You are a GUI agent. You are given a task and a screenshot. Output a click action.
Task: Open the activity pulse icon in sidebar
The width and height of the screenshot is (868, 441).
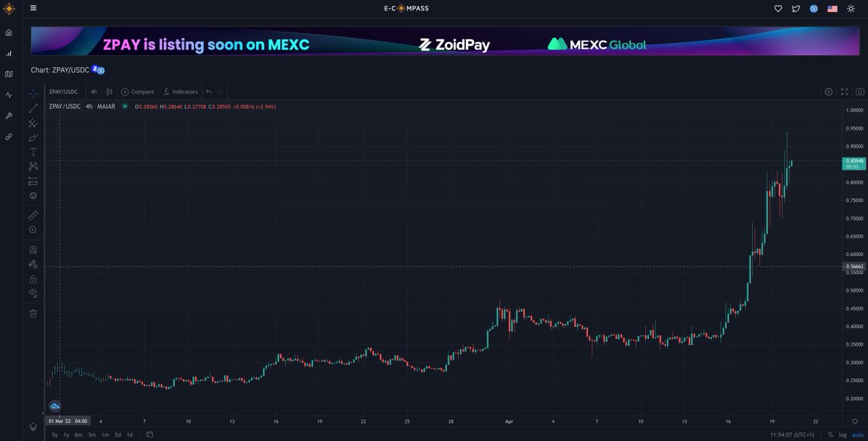coord(9,95)
